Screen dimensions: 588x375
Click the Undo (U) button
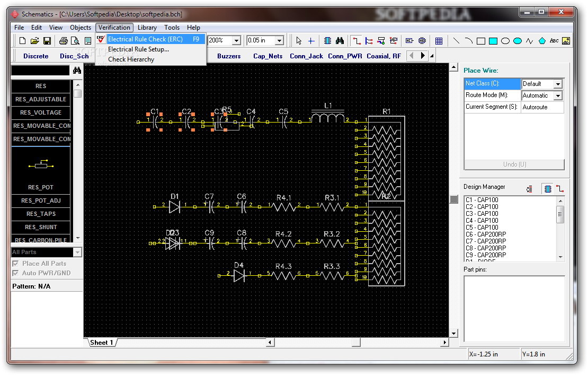[514, 164]
